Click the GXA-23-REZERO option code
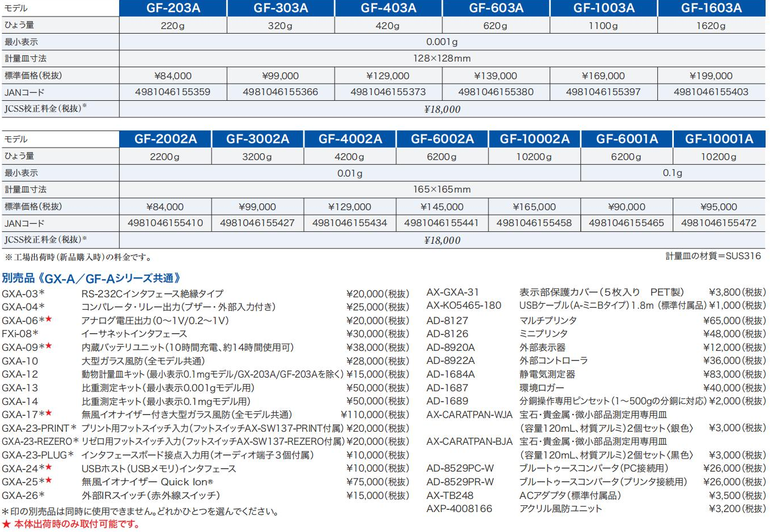The width and height of the screenshot is (777, 532). pyautogui.click(x=40, y=441)
